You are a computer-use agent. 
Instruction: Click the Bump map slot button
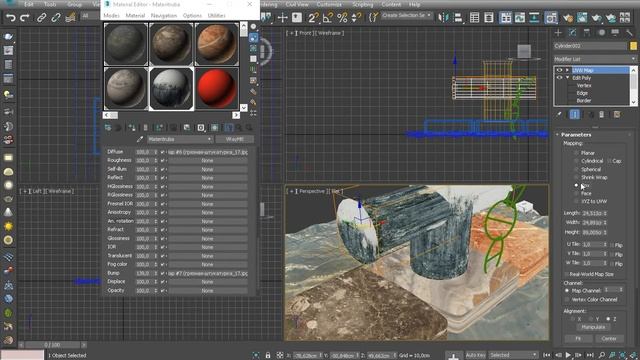[208, 273]
